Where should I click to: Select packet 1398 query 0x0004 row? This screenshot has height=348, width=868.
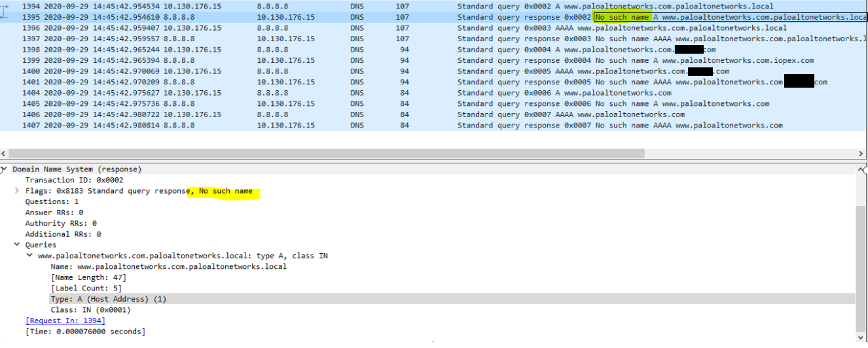(434, 50)
